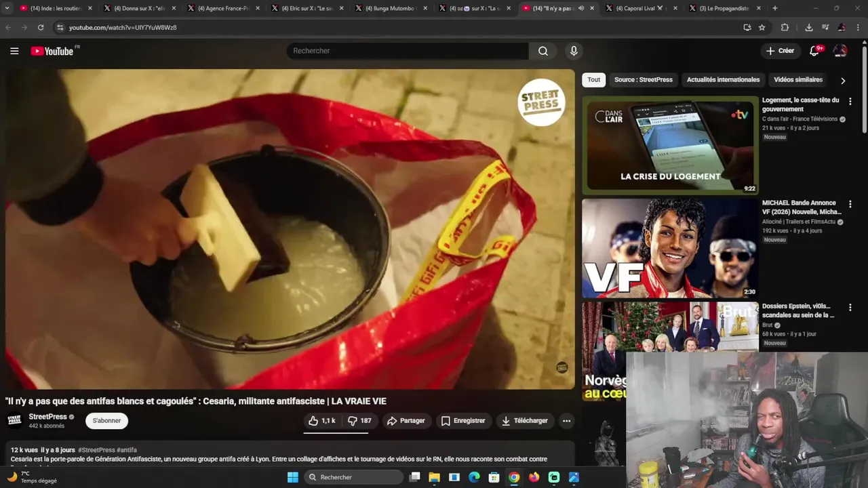This screenshot has height=488, width=868.
Task: Save the video with Enregistrer
Action: 463,421
